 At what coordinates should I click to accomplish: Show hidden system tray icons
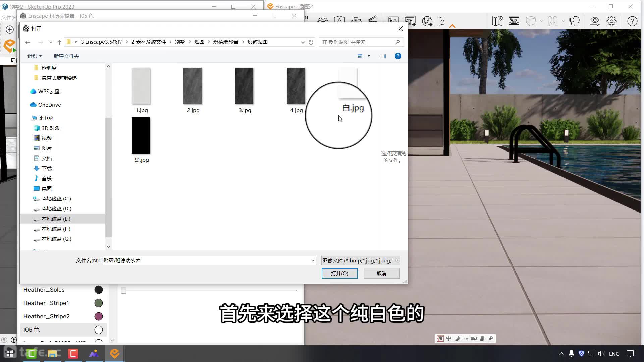[x=561, y=354]
